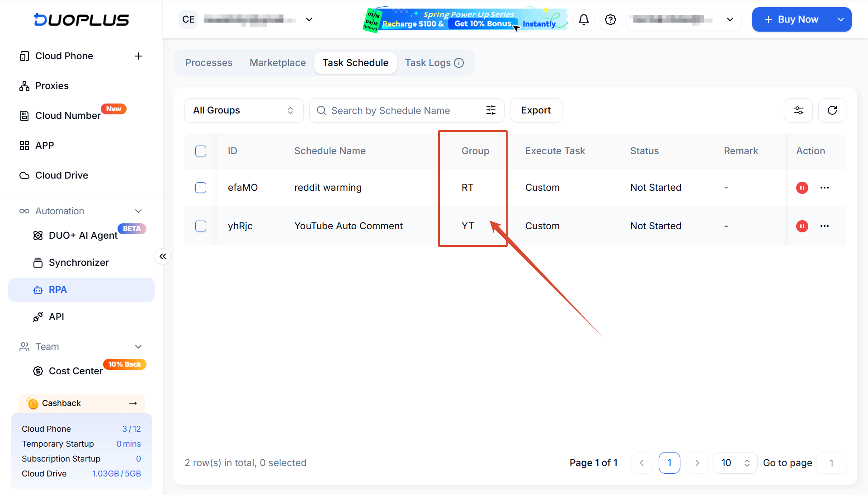868x495 pixels.
Task: Open Cost Center in sidebar
Action: point(75,371)
